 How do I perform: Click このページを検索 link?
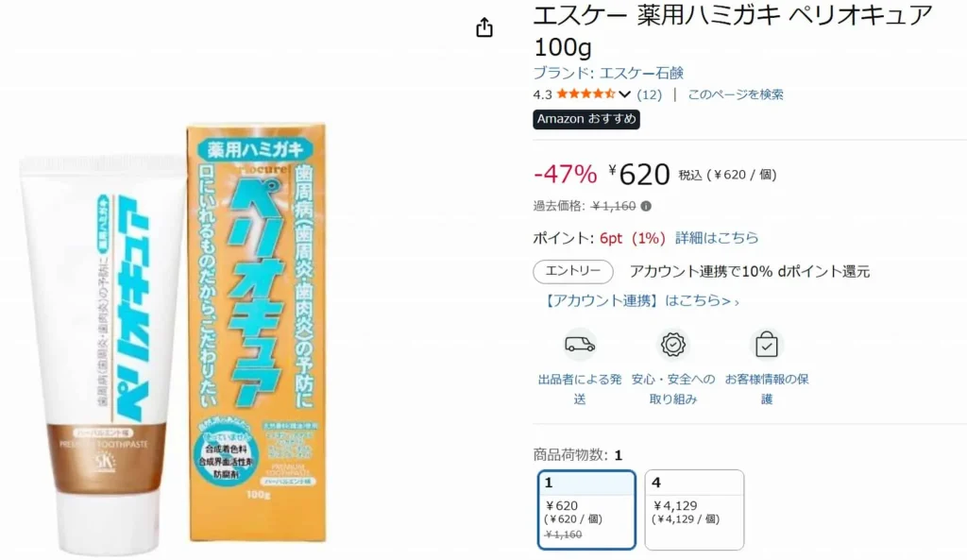[735, 94]
